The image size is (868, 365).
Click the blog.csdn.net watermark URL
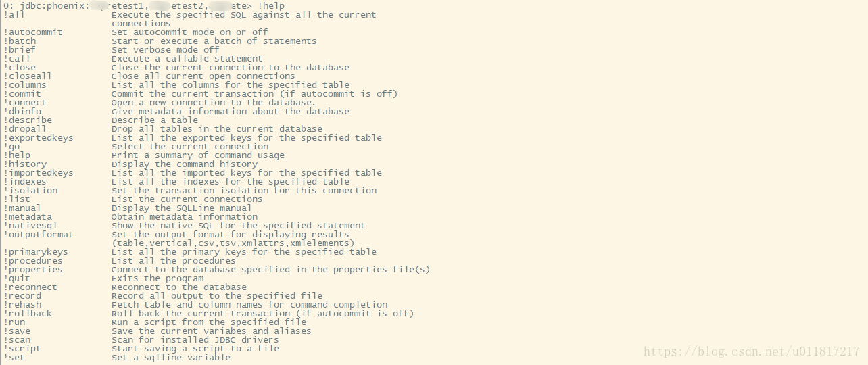click(x=751, y=351)
